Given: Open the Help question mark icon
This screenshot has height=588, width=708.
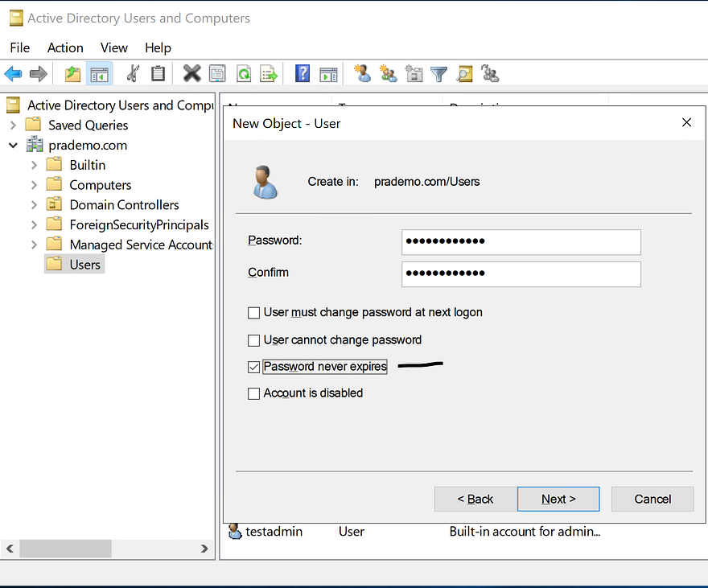Looking at the screenshot, I should point(303,73).
